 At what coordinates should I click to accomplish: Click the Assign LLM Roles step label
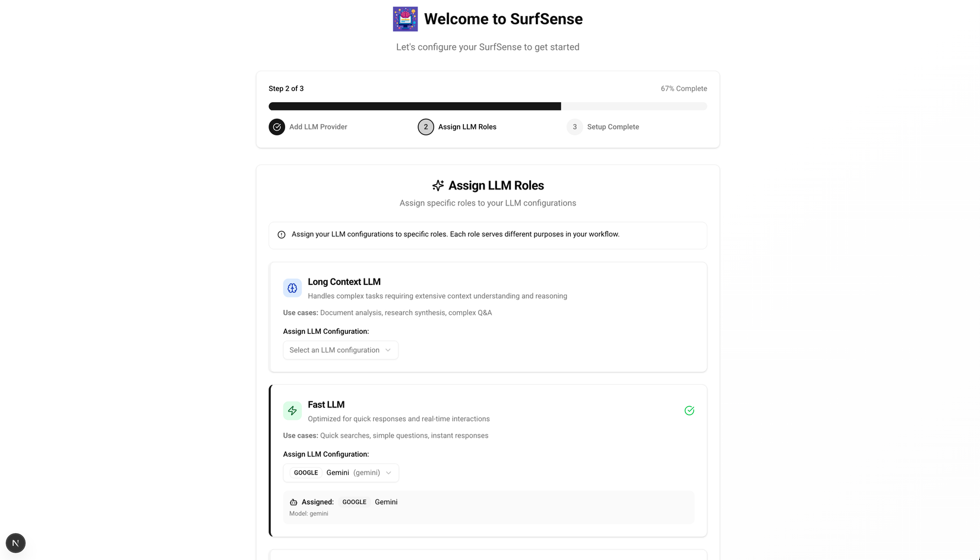[x=466, y=126]
